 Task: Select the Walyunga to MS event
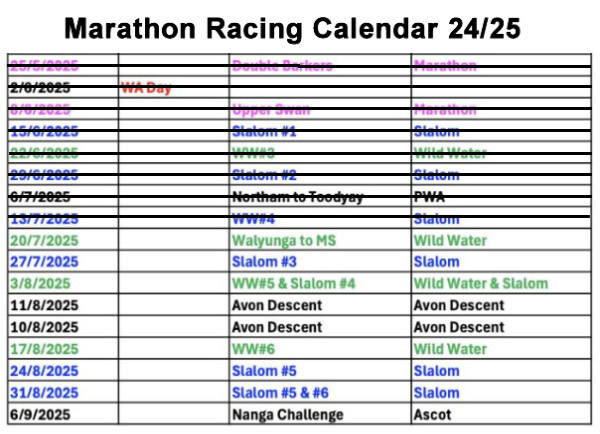click(284, 240)
